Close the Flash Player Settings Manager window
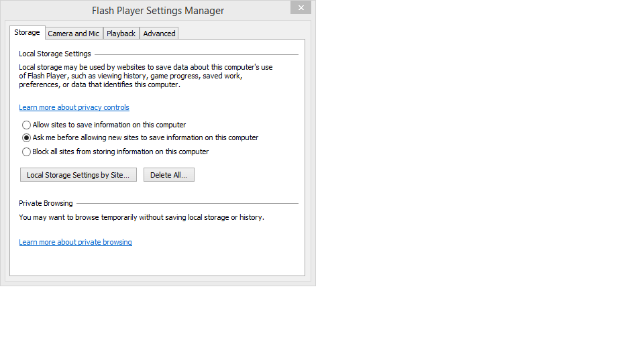Screen dimensions: 644x362 coord(301,8)
